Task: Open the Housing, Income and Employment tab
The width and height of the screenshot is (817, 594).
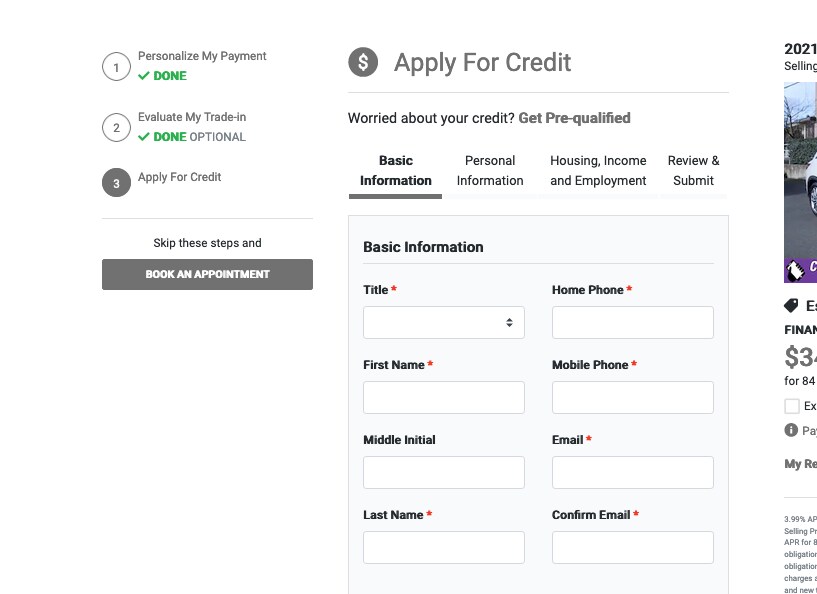Action: [x=598, y=170]
